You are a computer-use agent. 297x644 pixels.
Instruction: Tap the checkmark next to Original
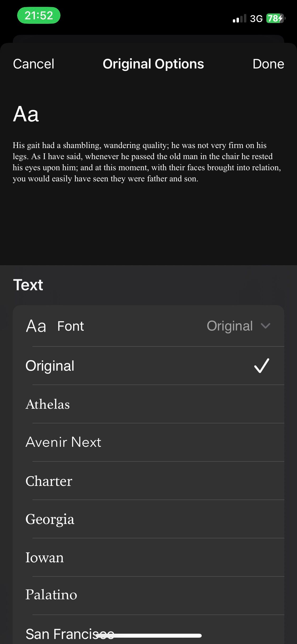pos(261,366)
